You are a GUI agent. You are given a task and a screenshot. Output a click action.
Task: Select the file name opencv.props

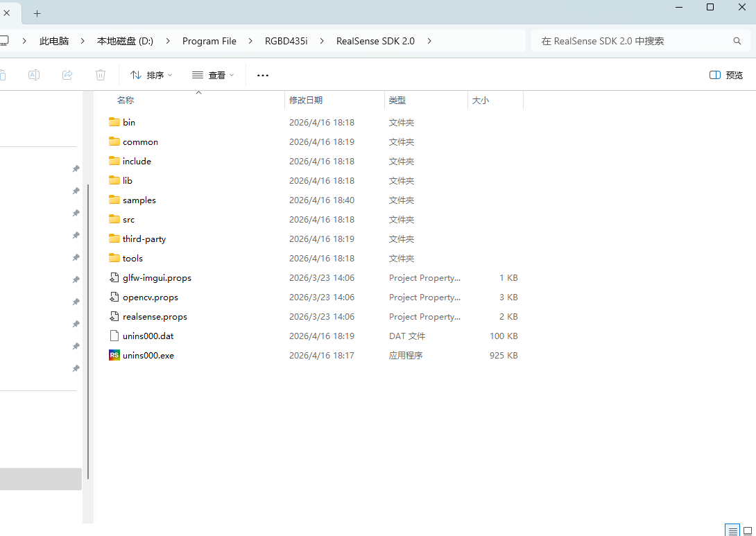point(151,297)
